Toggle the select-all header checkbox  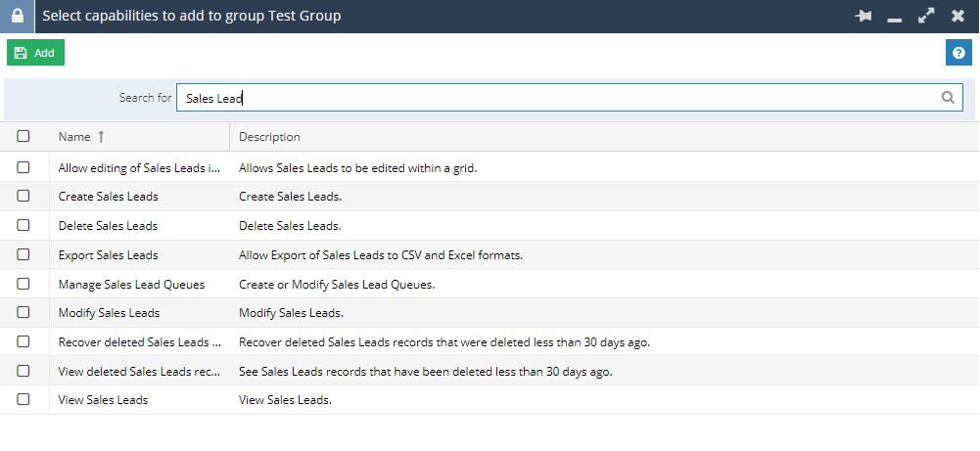23,137
